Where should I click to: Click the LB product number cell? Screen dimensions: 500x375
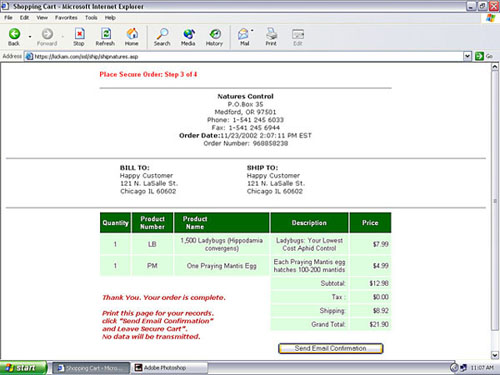[152, 244]
